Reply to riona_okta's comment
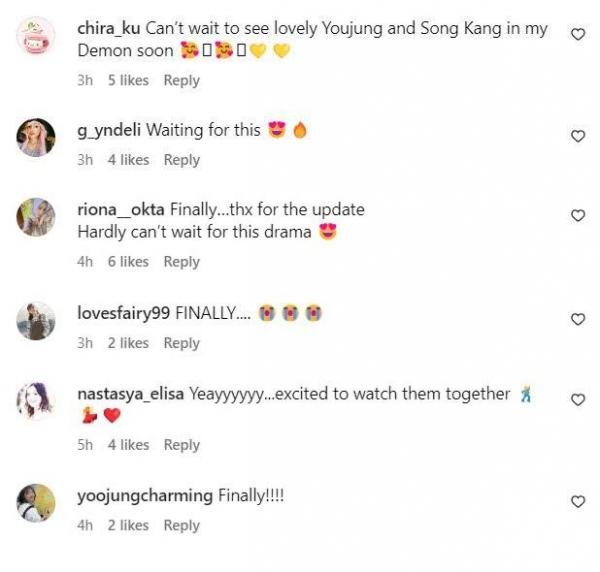 point(182,262)
